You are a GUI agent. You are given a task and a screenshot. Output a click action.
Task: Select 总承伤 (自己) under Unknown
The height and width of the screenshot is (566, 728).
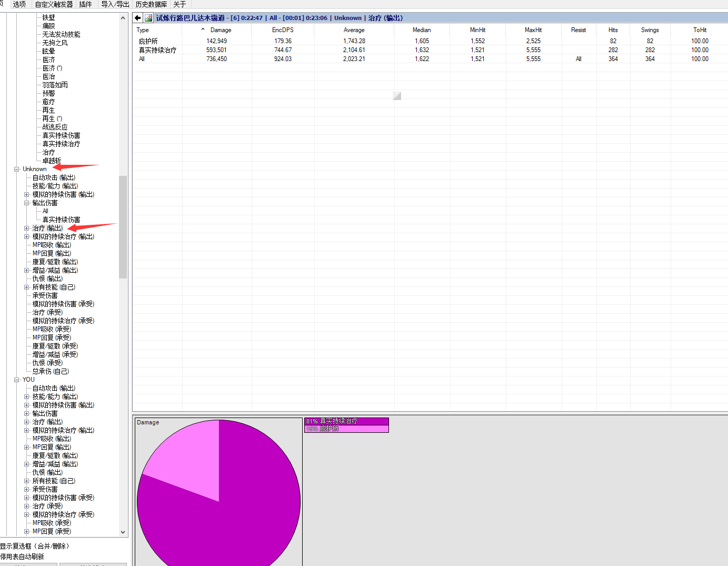[x=51, y=371]
